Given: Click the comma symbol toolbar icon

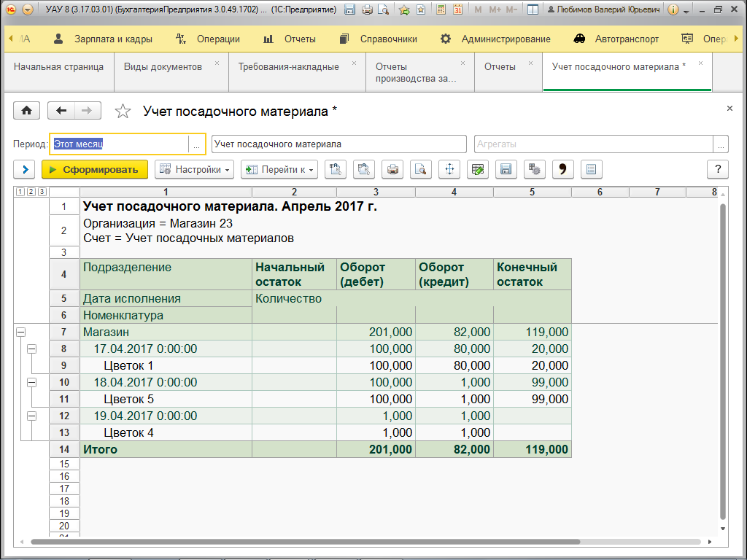Looking at the screenshot, I should (x=563, y=169).
